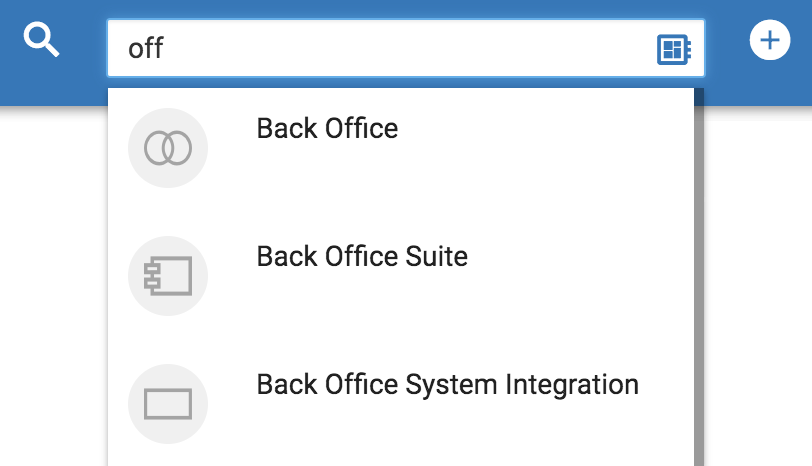The width and height of the screenshot is (812, 466).
Task: Click the magnifying glass search icon
Action: click(x=42, y=41)
